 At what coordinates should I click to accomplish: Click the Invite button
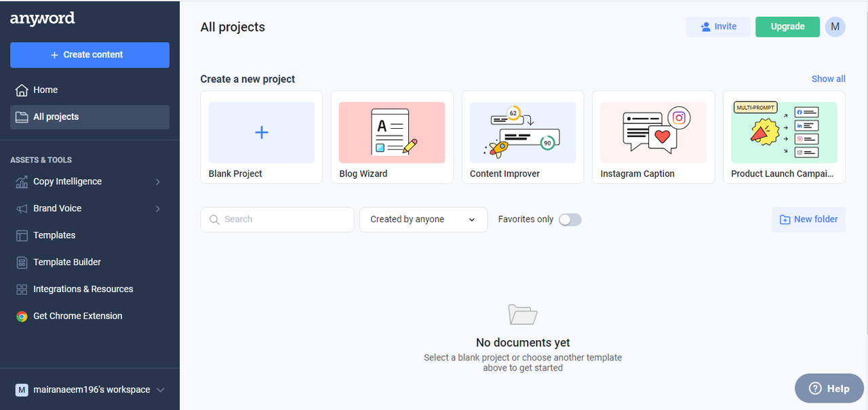[718, 26]
